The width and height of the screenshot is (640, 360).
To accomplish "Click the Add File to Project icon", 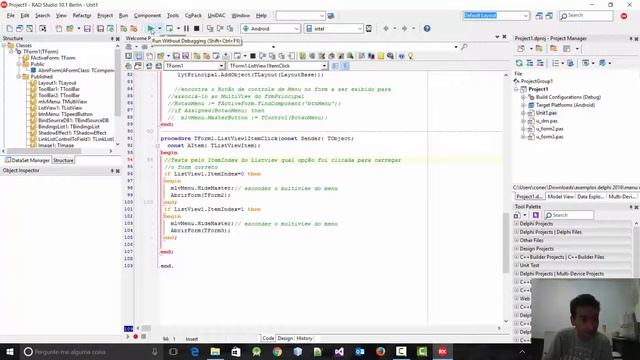I will (x=124, y=29).
